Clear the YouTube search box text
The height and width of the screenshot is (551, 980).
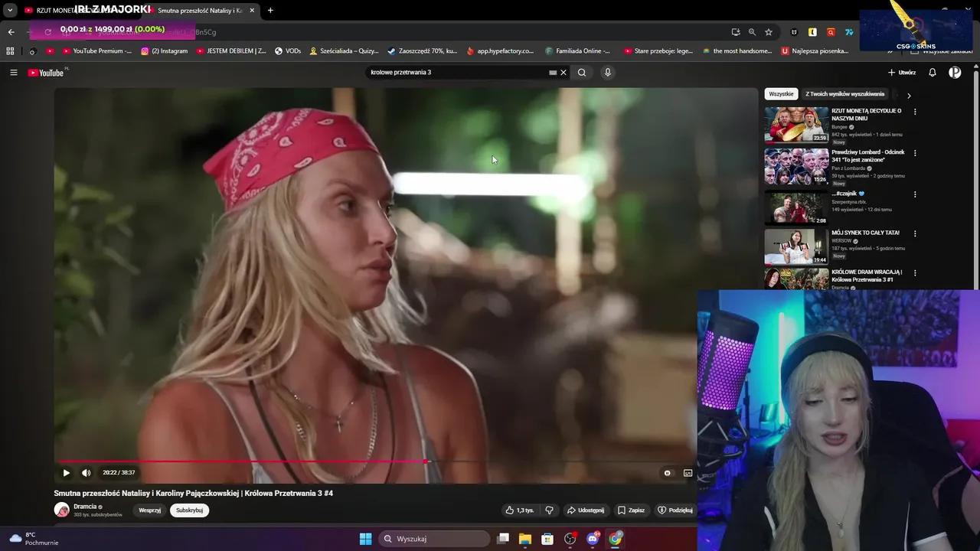(x=563, y=73)
